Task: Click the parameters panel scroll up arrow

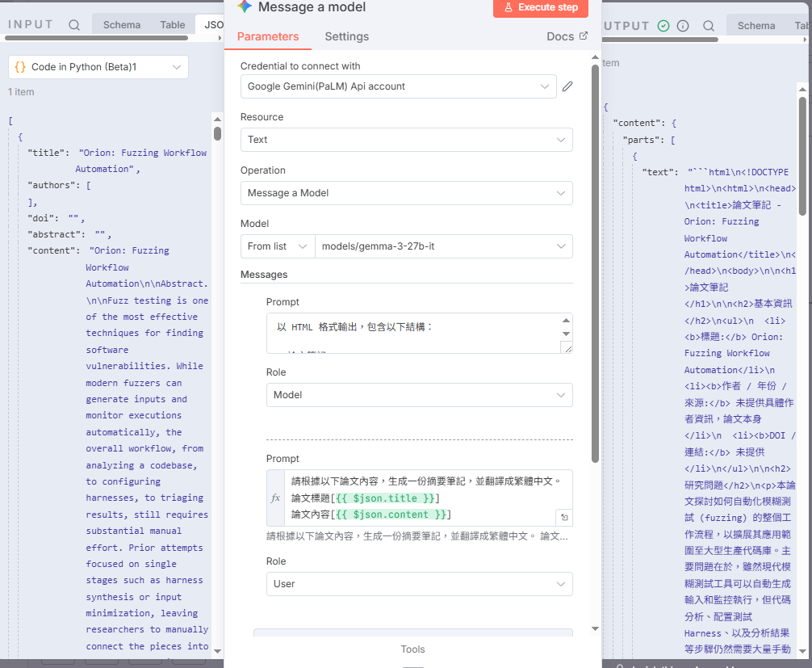Action: coord(595,57)
